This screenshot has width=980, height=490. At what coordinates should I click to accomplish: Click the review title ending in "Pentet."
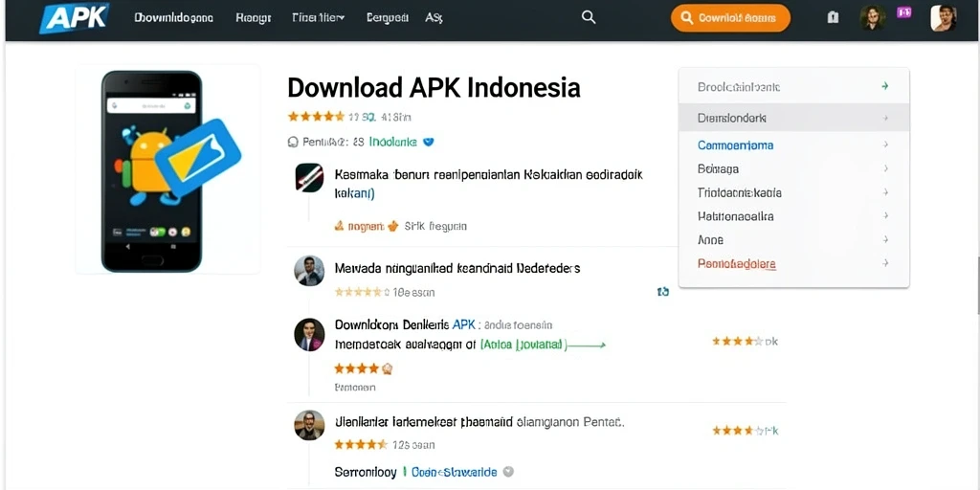click(x=479, y=422)
